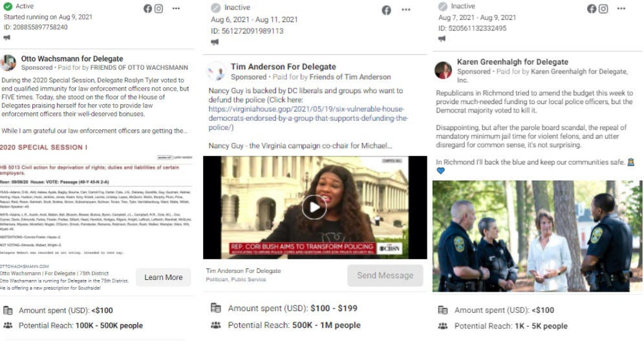
Task: Open Otto Wachsmann for Delegate page name
Action: click(x=72, y=59)
